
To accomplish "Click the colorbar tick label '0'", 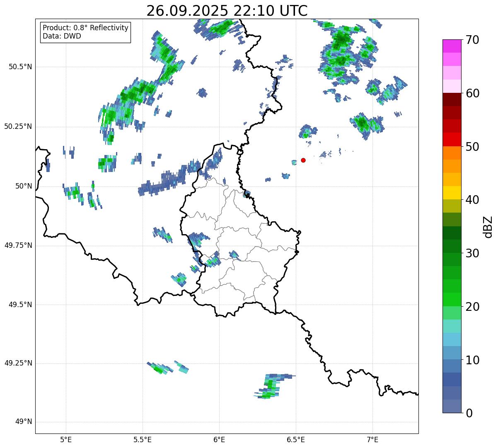I will 469,413.
